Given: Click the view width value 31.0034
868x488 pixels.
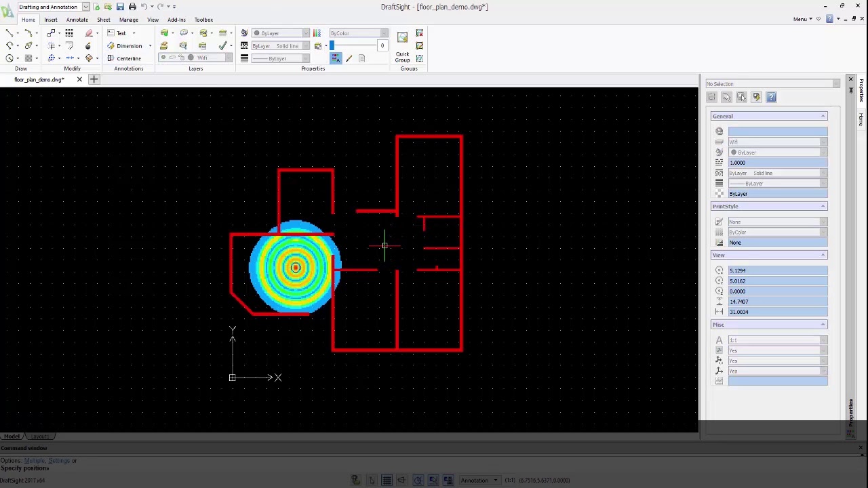Looking at the screenshot, I should tap(778, 312).
